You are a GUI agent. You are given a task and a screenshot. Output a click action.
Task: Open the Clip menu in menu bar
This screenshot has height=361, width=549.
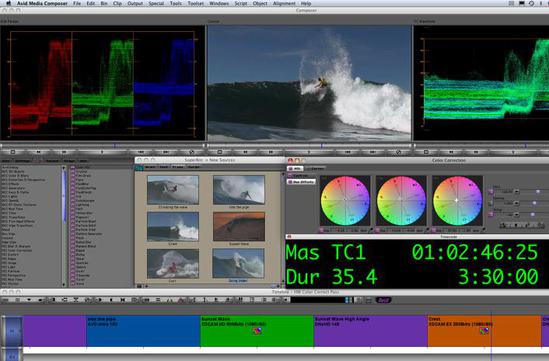pyautogui.click(x=117, y=3)
